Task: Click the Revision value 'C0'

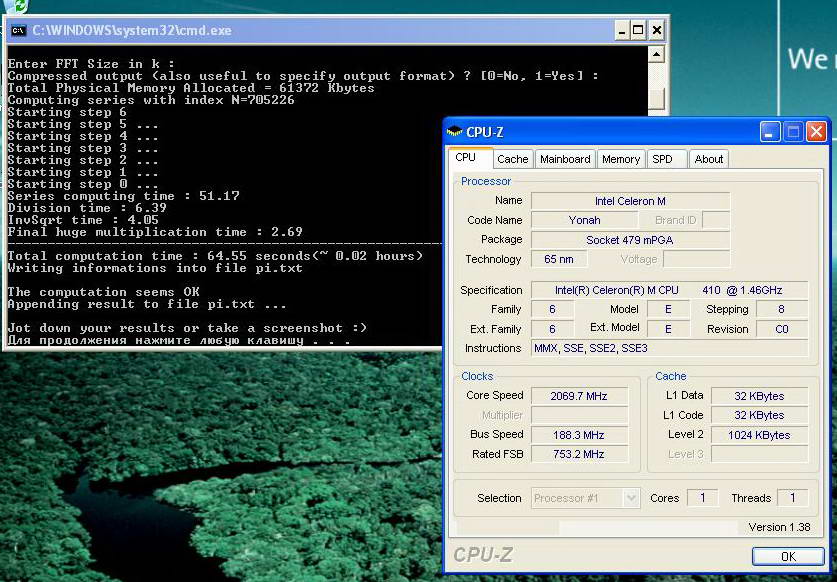Action: click(781, 329)
